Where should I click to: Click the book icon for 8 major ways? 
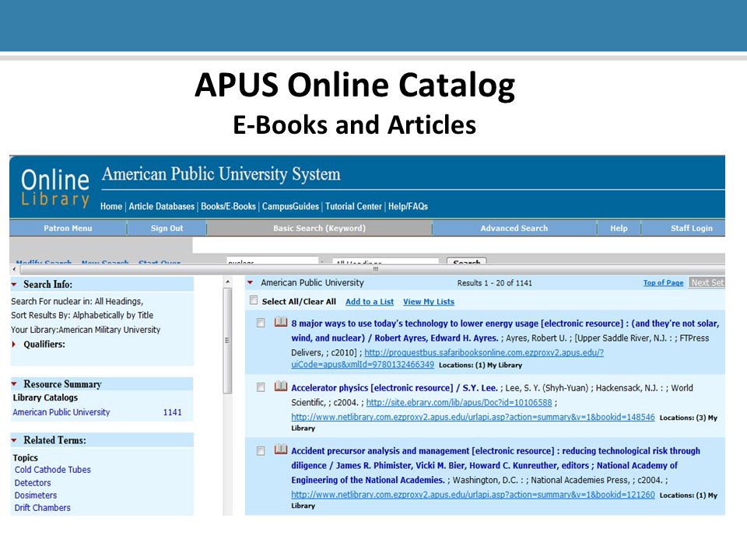point(281,322)
